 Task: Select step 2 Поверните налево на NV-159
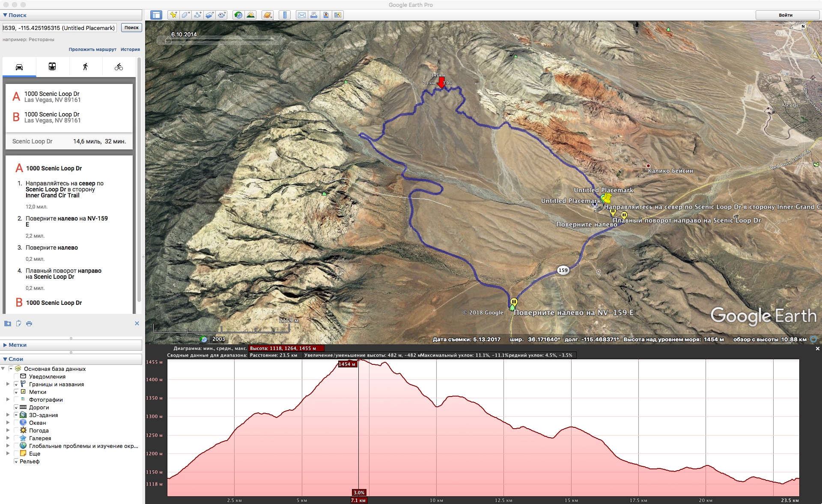[x=67, y=221]
